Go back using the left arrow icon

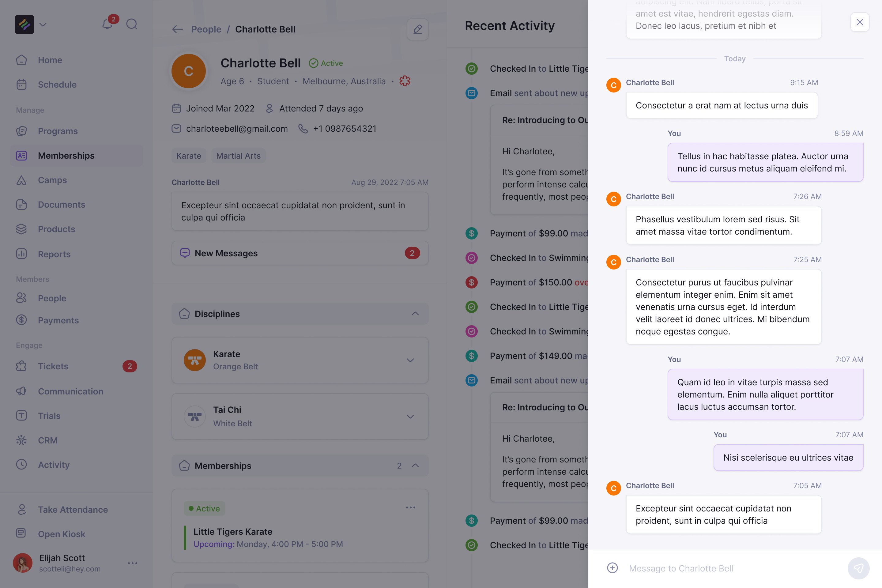(x=177, y=29)
